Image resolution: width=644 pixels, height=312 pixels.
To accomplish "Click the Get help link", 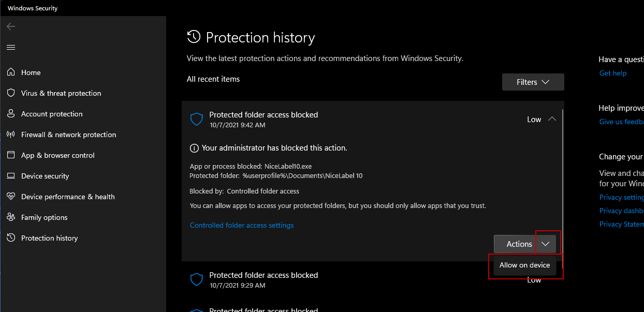I will [613, 73].
